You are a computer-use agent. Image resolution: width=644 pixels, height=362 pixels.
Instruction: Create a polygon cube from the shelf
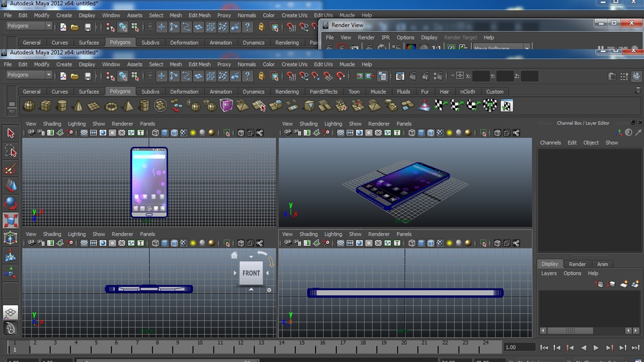pos(46,106)
